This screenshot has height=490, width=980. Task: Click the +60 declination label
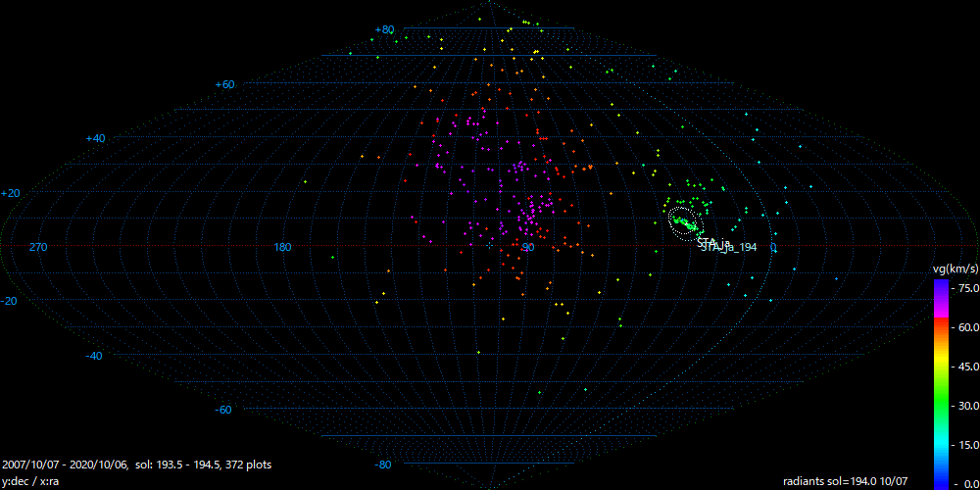coord(224,85)
